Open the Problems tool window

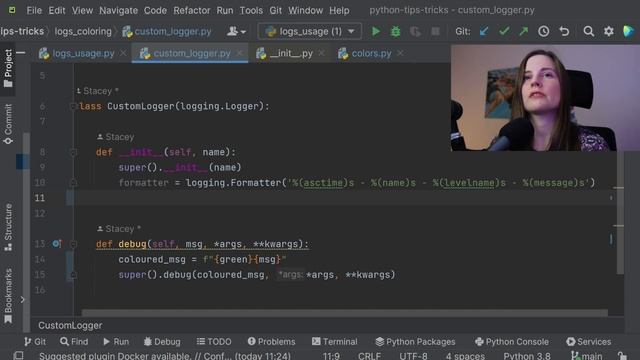271,342
